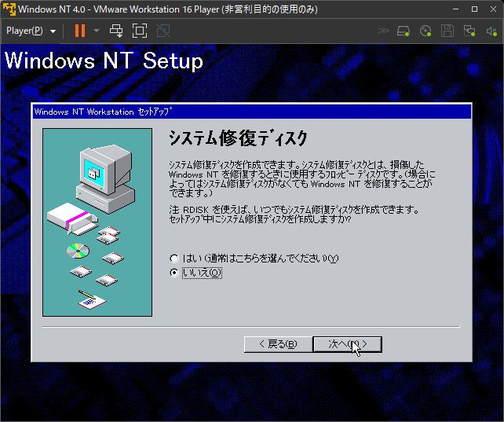This screenshot has height=422, width=504.
Task: Click the double-chevron device toolbar expander
Action: coord(383,31)
